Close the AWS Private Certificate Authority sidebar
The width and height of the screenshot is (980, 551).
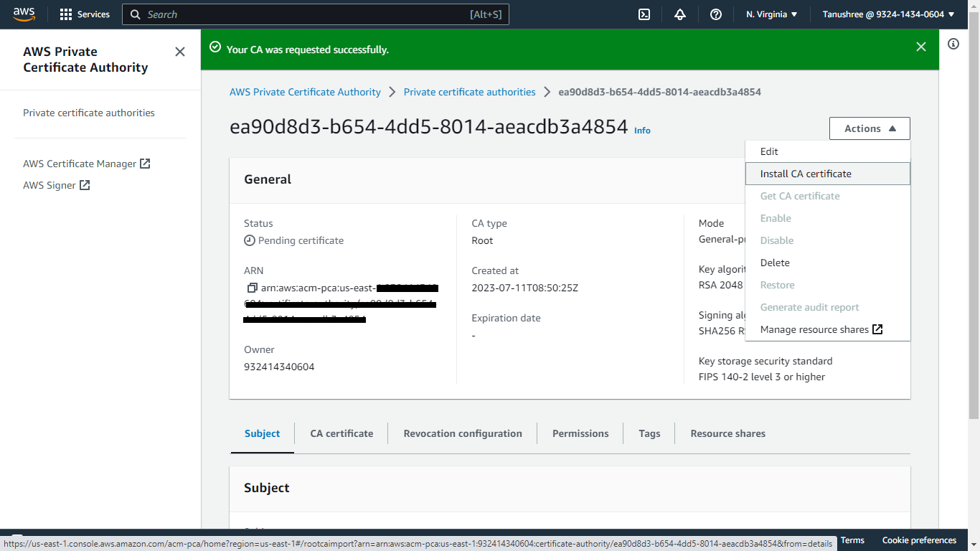(x=180, y=52)
